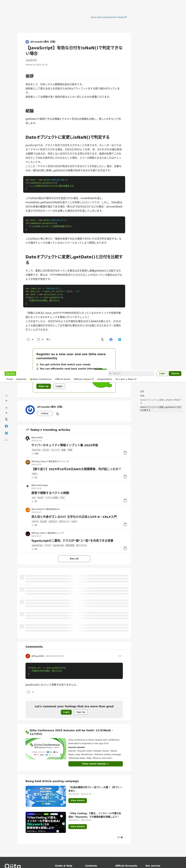The width and height of the screenshot is (186, 868).
Task: Open the three-dot more menu in the left sidebar
Action: 6,440
